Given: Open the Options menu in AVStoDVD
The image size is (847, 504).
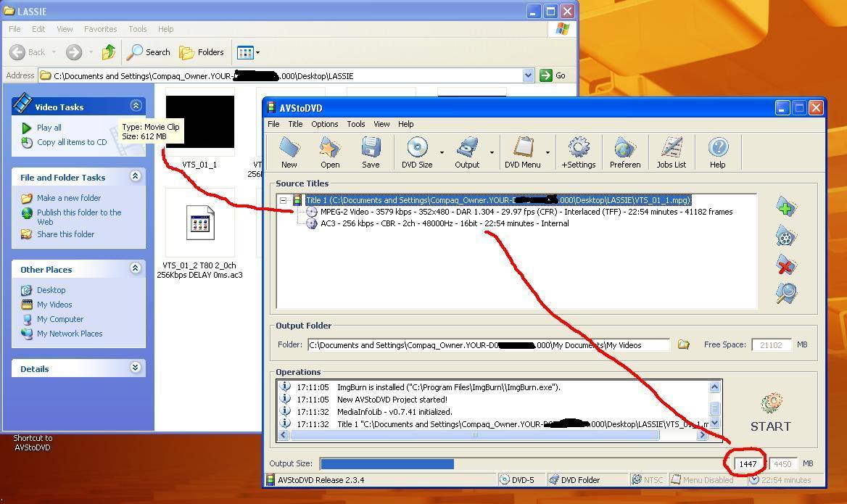Looking at the screenshot, I should [324, 124].
